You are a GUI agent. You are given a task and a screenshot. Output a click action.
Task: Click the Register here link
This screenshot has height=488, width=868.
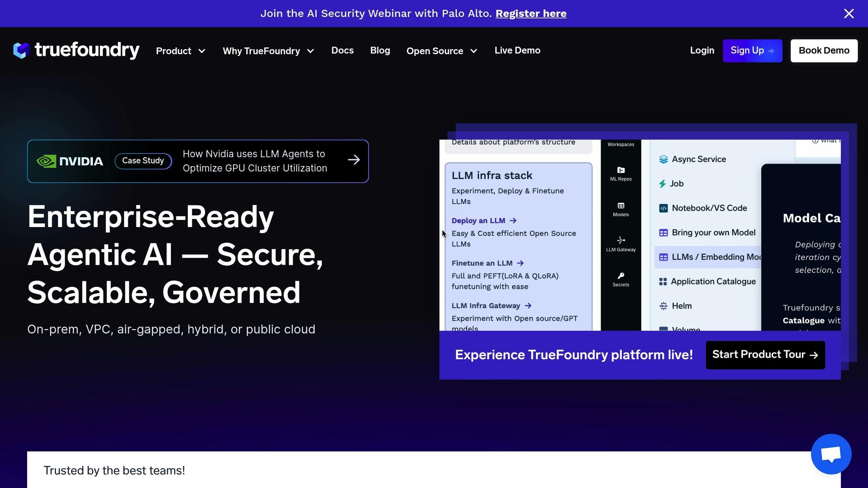pos(531,14)
